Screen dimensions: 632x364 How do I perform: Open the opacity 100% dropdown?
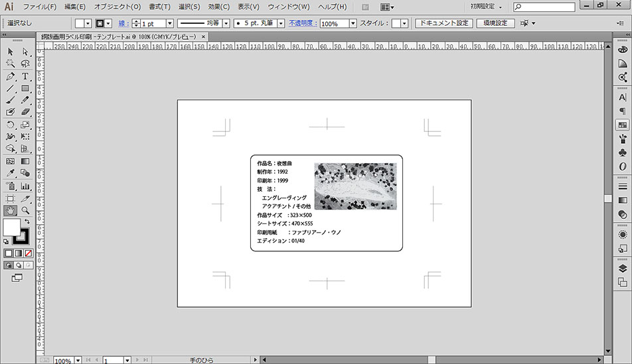(353, 23)
